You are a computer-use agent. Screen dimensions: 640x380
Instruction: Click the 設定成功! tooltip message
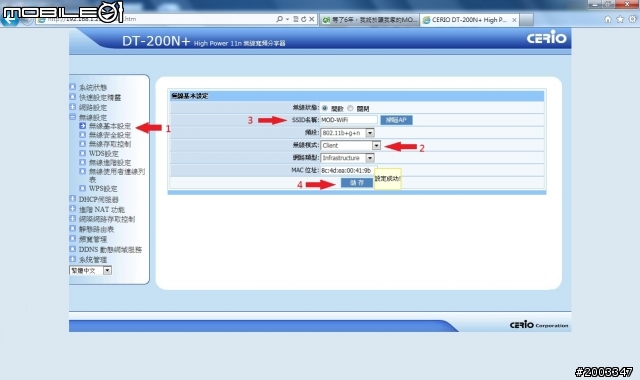[388, 179]
